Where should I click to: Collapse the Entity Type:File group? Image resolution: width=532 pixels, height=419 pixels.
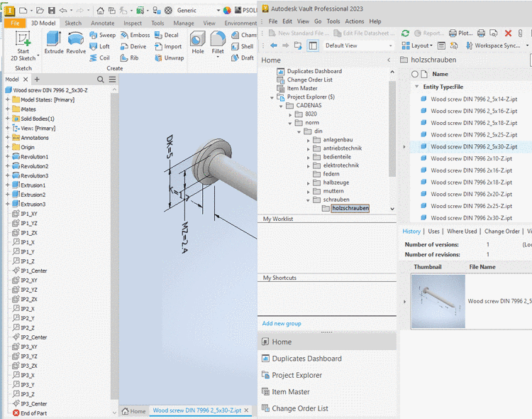click(417, 87)
